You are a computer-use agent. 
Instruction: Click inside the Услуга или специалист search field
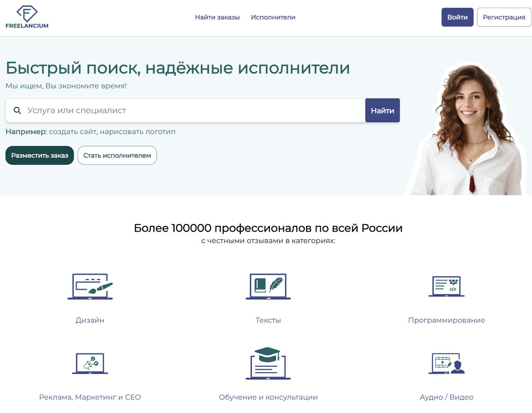coord(166,110)
